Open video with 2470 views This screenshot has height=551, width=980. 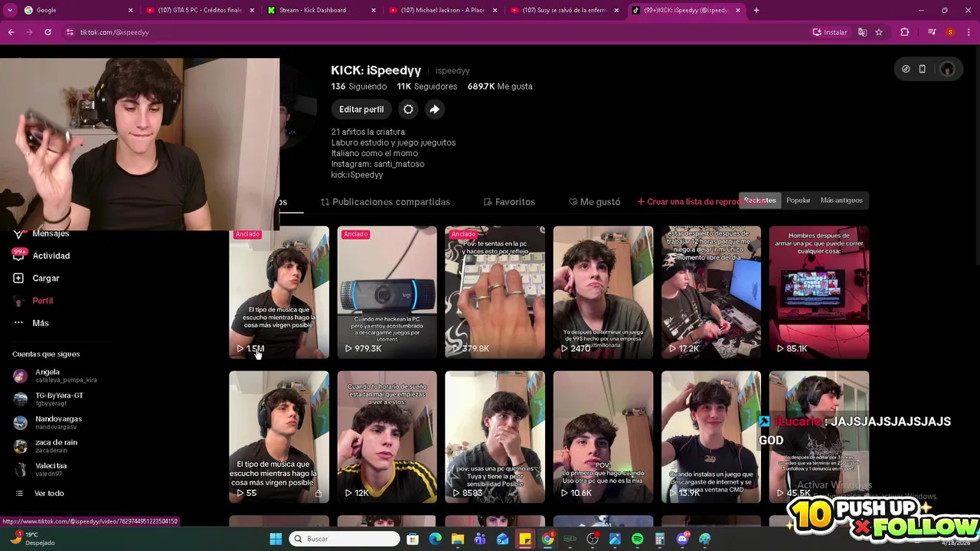pyautogui.click(x=603, y=292)
